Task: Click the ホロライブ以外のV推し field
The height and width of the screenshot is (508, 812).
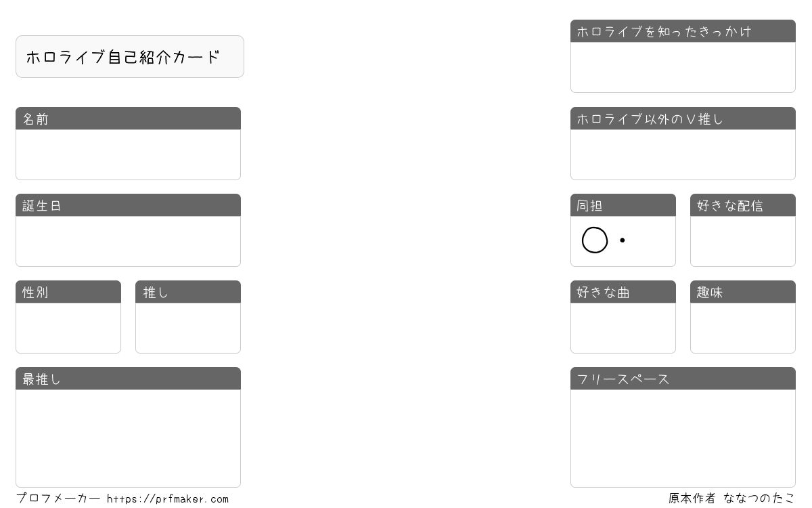Action: pos(683,154)
